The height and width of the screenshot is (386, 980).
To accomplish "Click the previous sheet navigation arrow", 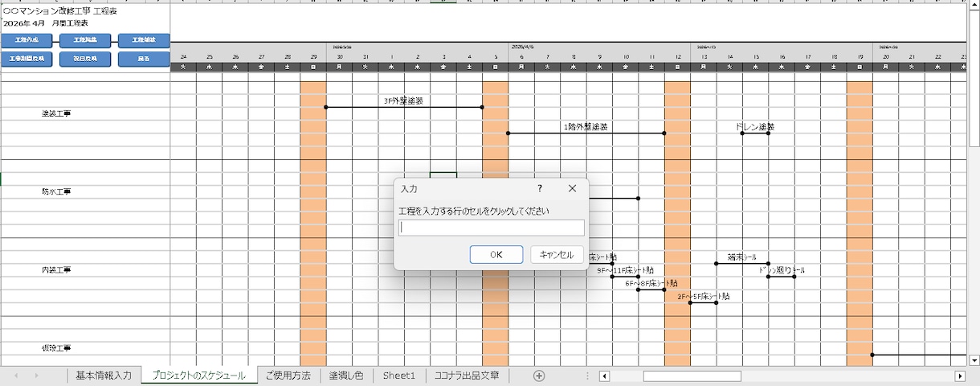I will pyautogui.click(x=15, y=376).
